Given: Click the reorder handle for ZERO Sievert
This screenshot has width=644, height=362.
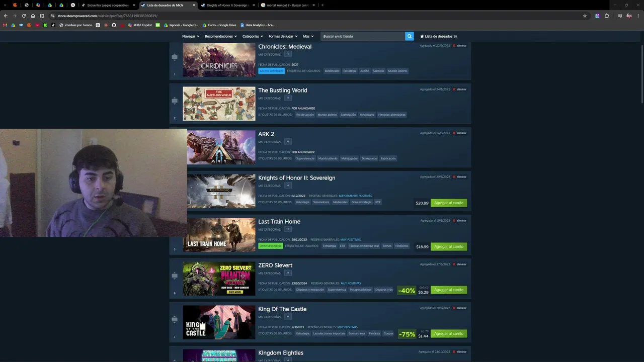Looking at the screenshot, I should [x=175, y=276].
